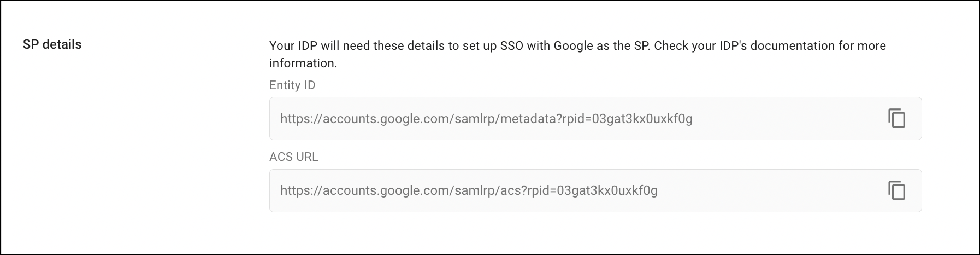Click the rpid value ending the ACS URL
This screenshot has height=255, width=980.
point(607,191)
